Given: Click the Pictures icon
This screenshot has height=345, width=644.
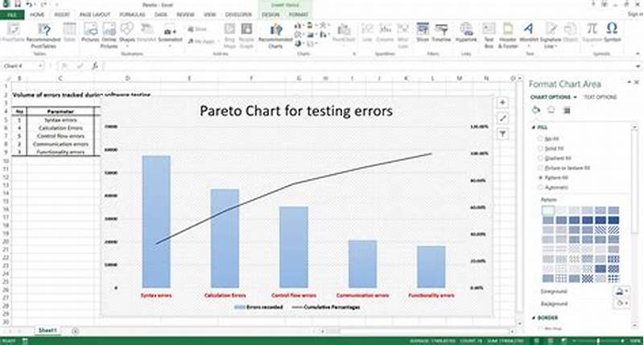Looking at the screenshot, I should tap(90, 30).
